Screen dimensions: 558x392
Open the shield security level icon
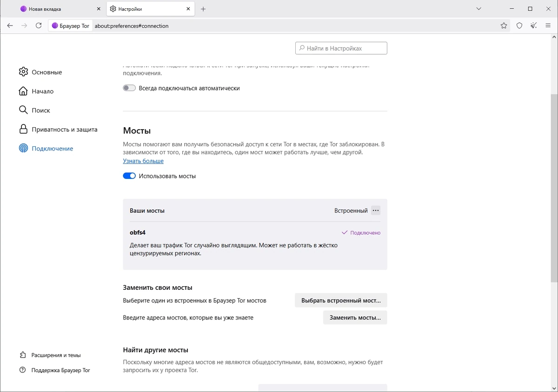click(520, 26)
